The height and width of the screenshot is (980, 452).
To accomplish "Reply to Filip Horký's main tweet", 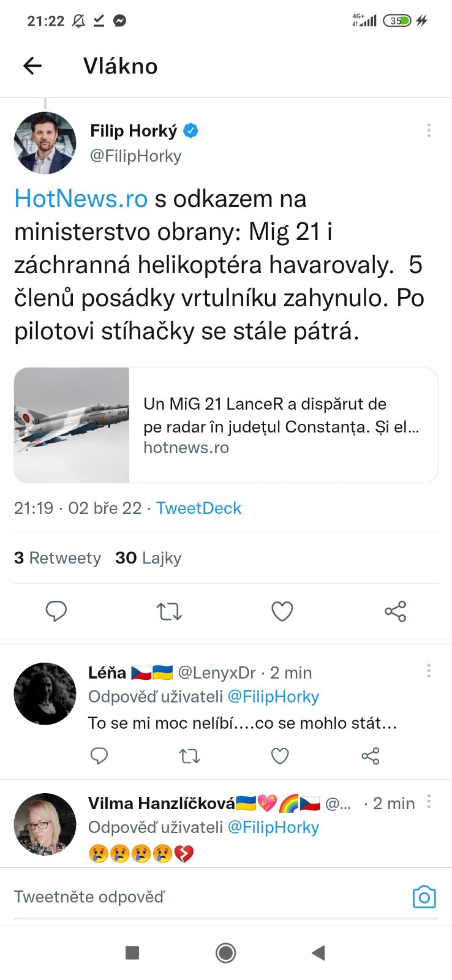I will (56, 611).
